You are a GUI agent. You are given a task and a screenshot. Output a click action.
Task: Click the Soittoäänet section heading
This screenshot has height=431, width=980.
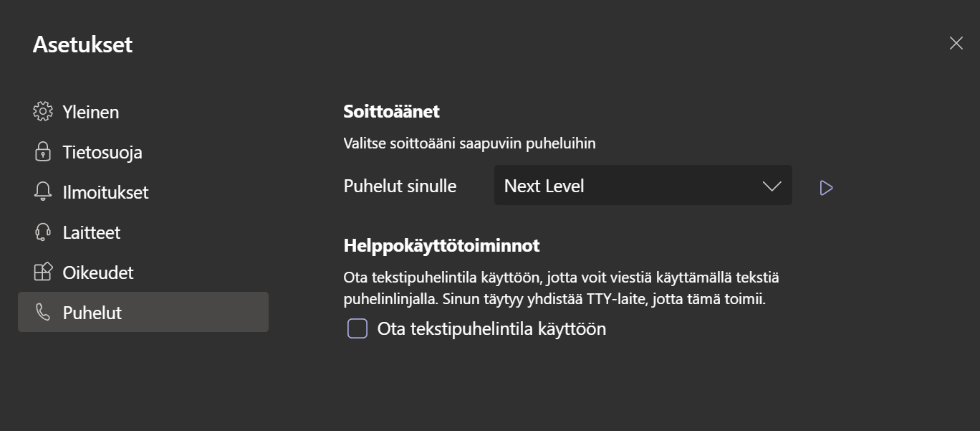pos(391,112)
